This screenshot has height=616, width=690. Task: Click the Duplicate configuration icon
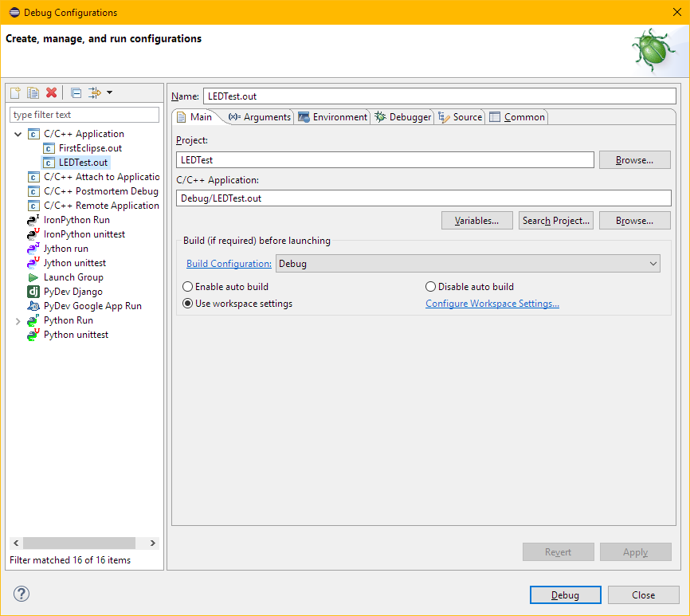pos(33,92)
